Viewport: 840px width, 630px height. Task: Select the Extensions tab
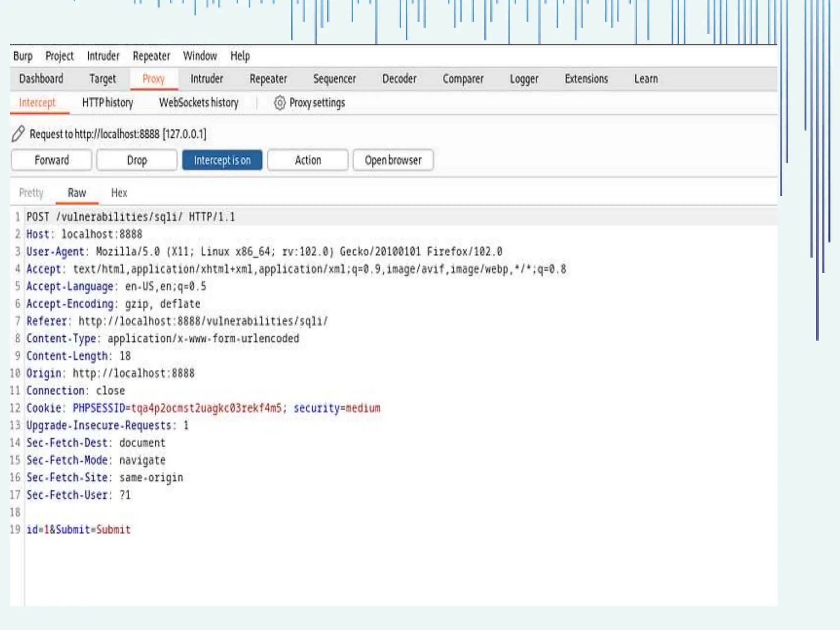586,79
